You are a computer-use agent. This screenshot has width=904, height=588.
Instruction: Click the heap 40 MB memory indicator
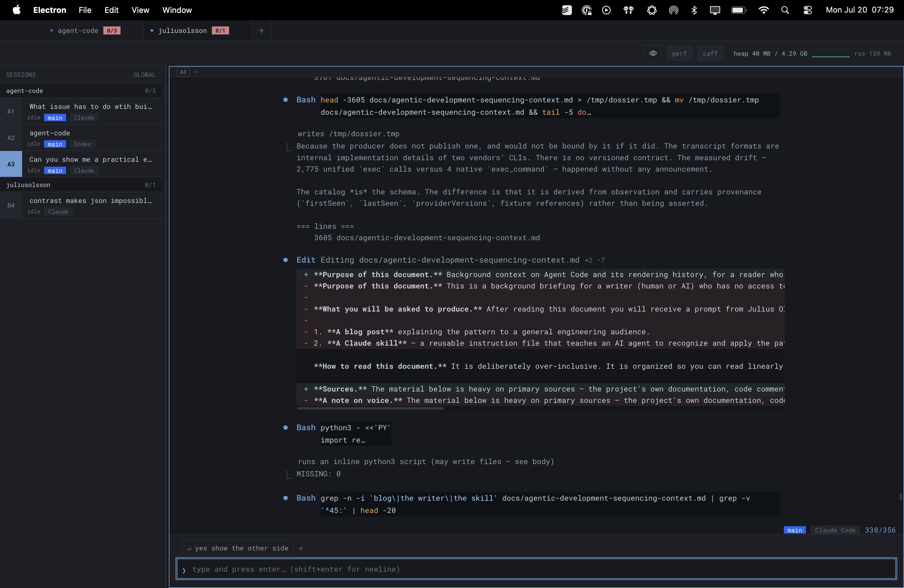coord(770,54)
